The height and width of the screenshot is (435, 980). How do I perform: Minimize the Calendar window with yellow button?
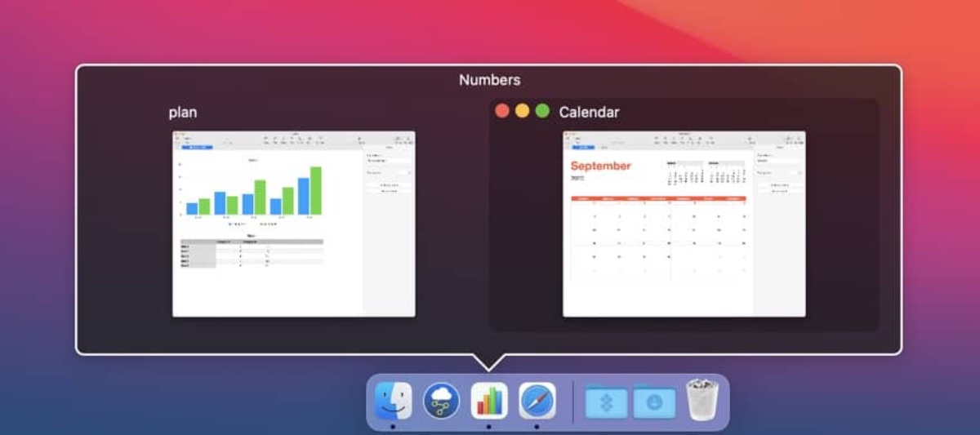522,111
